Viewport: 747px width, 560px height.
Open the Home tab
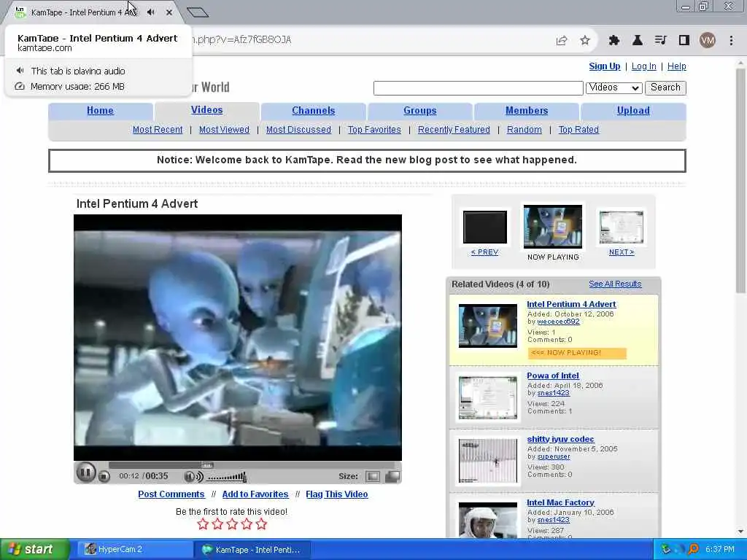100,111
